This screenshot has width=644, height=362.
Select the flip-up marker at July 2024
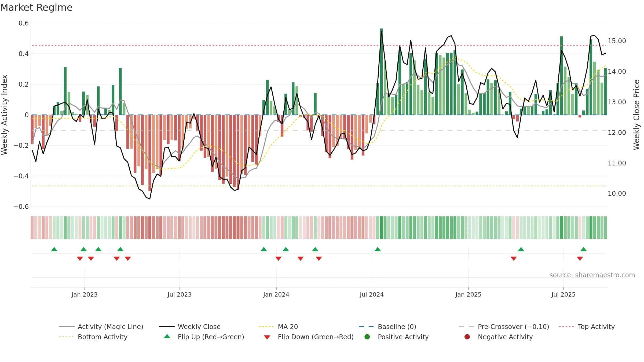tap(378, 249)
